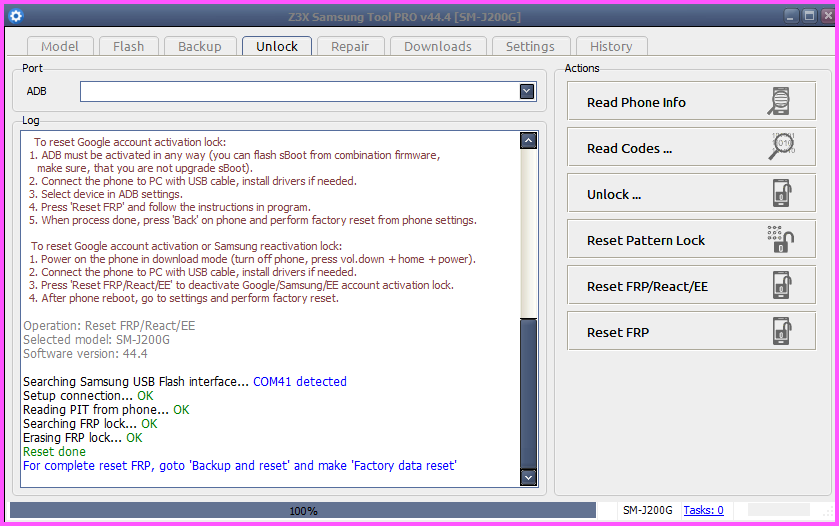Switch to the Downloads tab
This screenshot has width=839, height=526.
[438, 47]
